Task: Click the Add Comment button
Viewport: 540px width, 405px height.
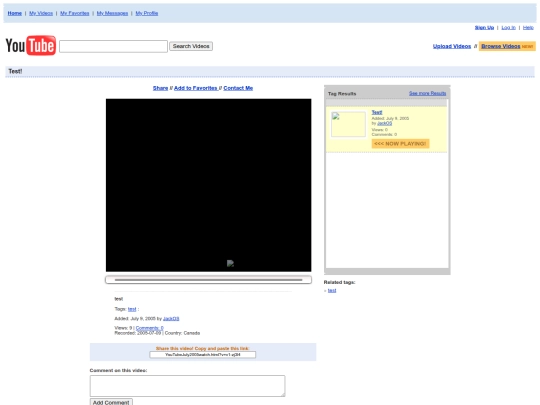Action: click(111, 402)
